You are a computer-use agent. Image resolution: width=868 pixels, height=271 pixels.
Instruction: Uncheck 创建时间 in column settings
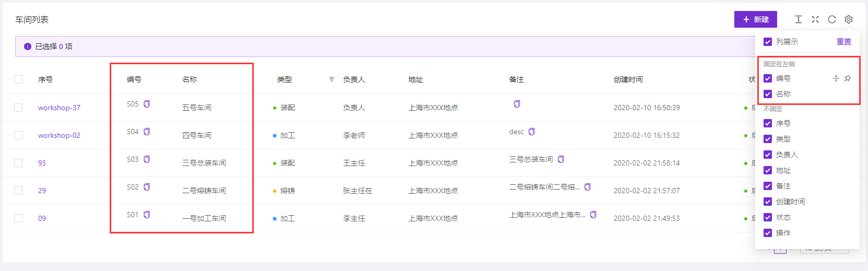[x=768, y=202]
